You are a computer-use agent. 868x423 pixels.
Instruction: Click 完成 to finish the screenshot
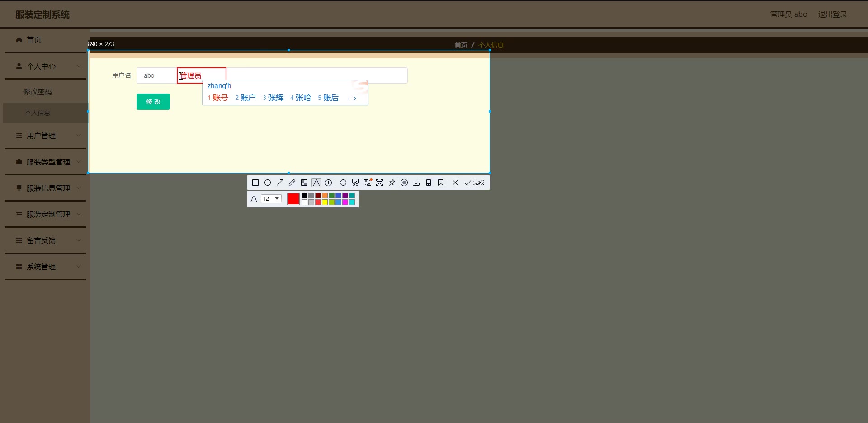tap(474, 183)
